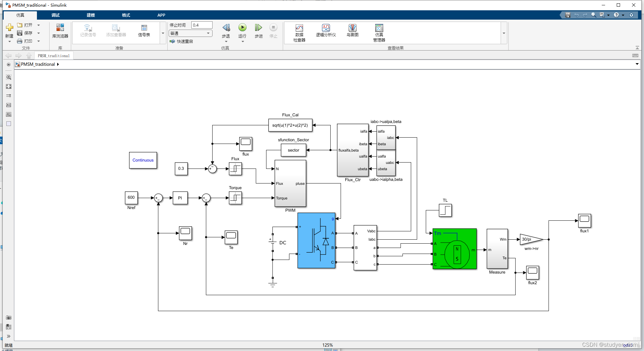Open the APP ribbon tab
The width and height of the screenshot is (644, 351).
(x=161, y=15)
